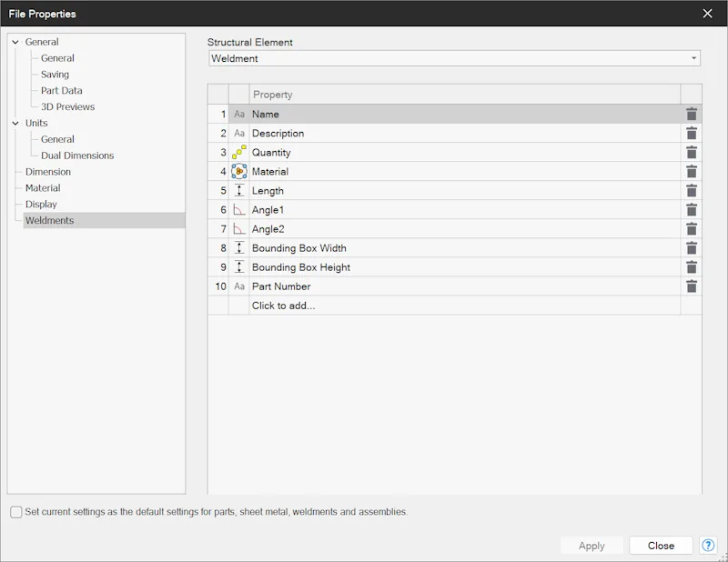The height and width of the screenshot is (562, 728).
Task: Delete the Description property row
Action: [x=692, y=133]
